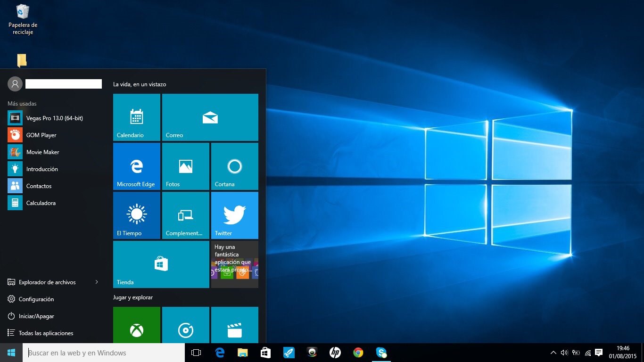The height and width of the screenshot is (362, 644).
Task: Toggle the Task View taskbar button
Action: (196, 353)
